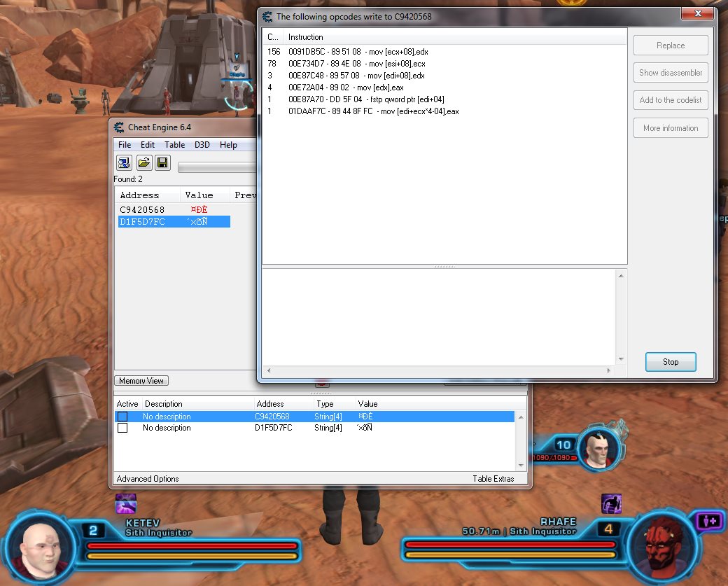Click the purple sprint buff icon above RHAFE
728x586 pixels.
click(611, 503)
